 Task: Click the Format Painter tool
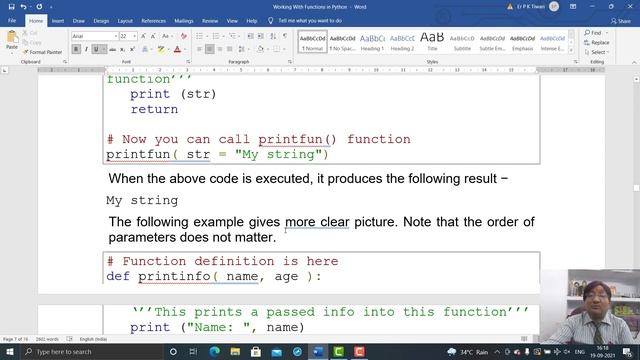point(42,52)
